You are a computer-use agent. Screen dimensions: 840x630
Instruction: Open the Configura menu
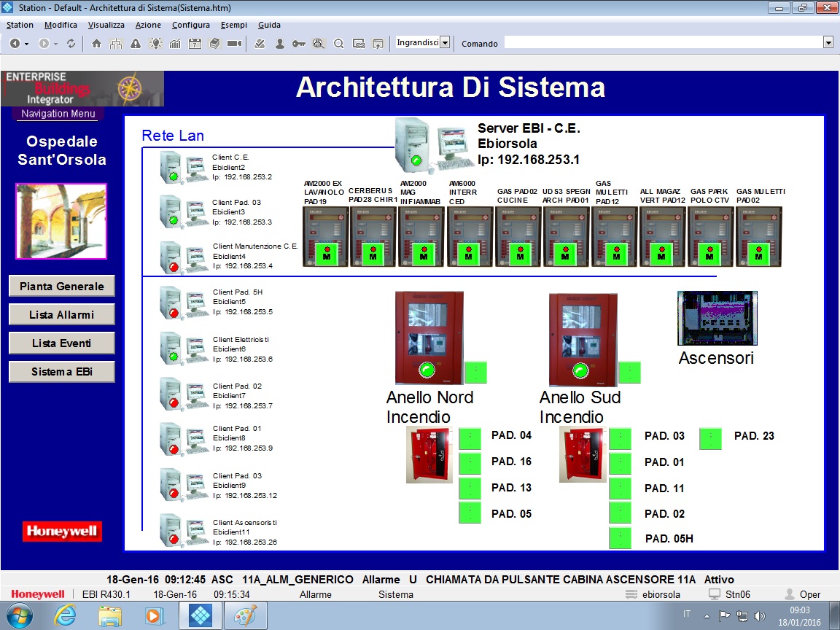190,25
